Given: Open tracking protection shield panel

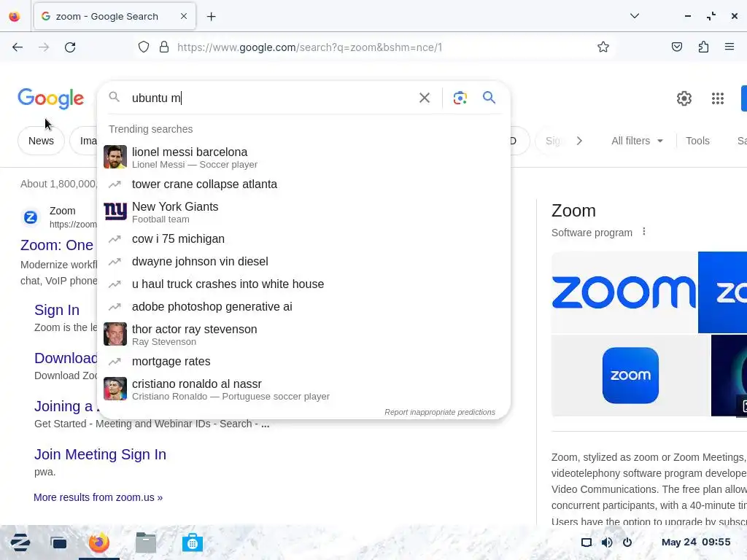Looking at the screenshot, I should (x=144, y=47).
